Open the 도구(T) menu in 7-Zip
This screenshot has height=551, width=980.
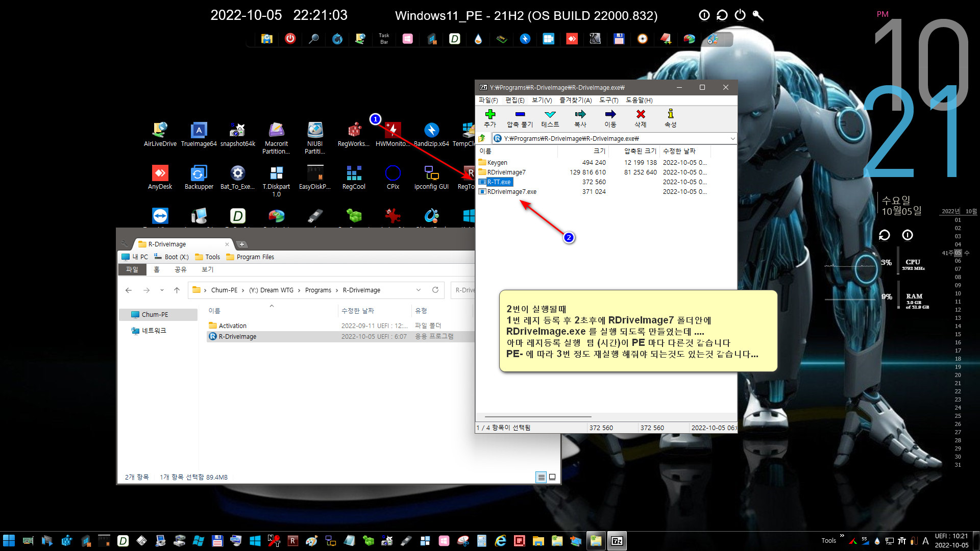point(608,100)
